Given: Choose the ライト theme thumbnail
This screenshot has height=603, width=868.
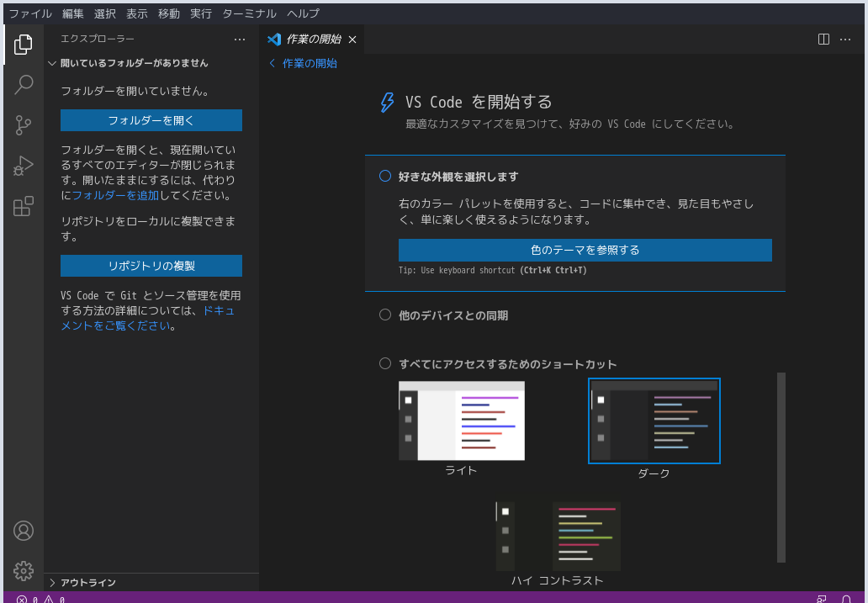Looking at the screenshot, I should pyautogui.click(x=462, y=421).
